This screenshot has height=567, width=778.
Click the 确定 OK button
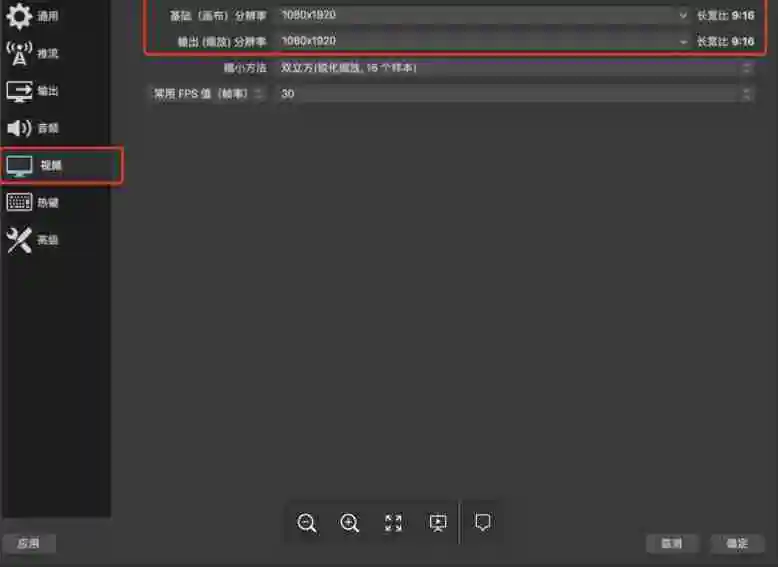[x=737, y=544]
